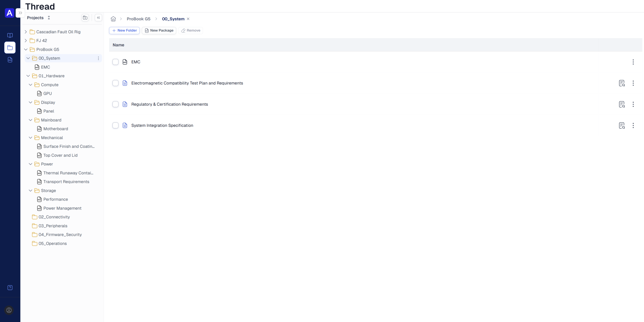
Task: Tick checkbox for Electromagnetic Compatibility Test Plan
Action: 115,83
